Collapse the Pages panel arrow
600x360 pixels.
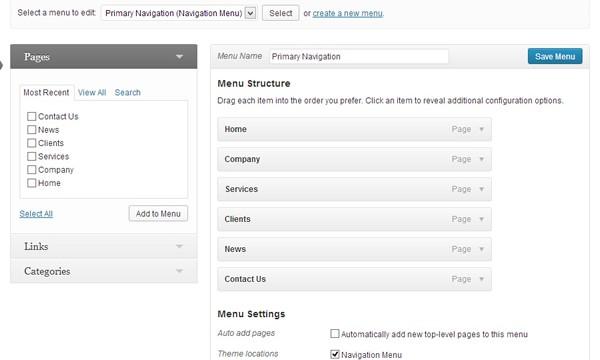(179, 57)
